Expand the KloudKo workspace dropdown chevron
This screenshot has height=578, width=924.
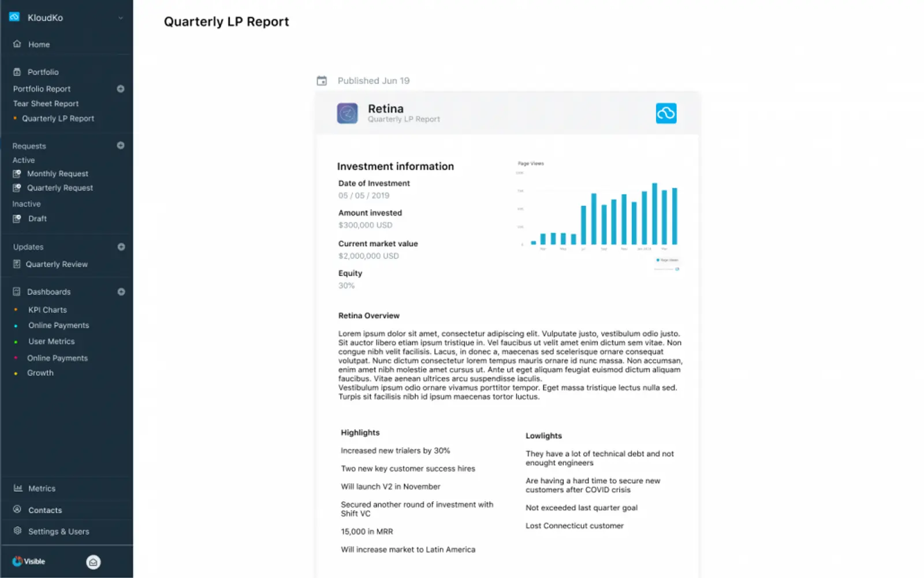tap(121, 18)
